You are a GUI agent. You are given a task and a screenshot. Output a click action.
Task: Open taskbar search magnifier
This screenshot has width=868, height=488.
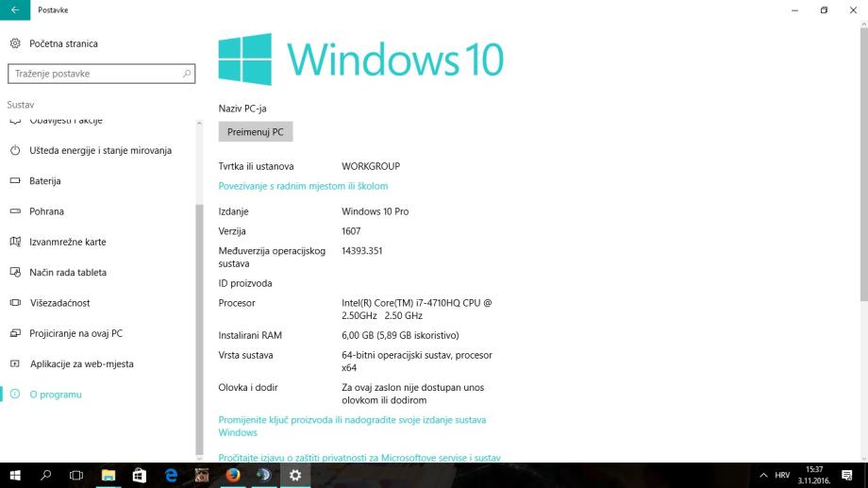46,476
